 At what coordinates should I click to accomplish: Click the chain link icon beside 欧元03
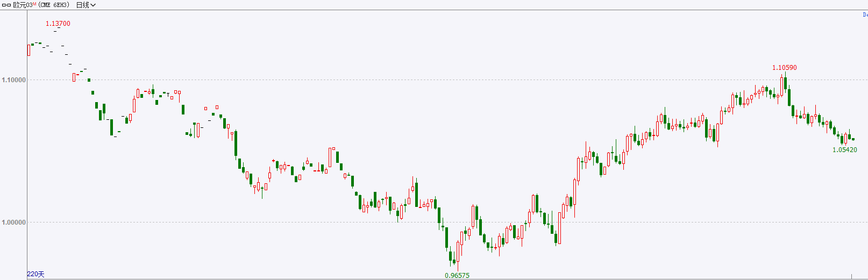6,5
